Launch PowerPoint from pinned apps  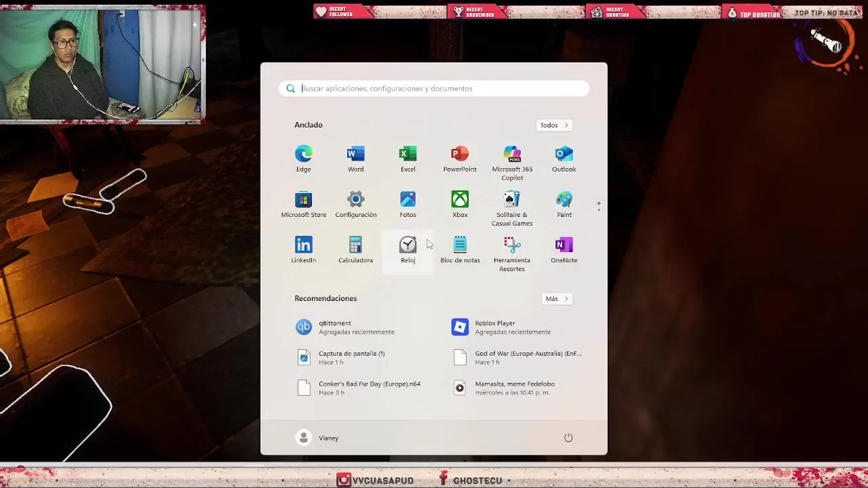coord(460,159)
